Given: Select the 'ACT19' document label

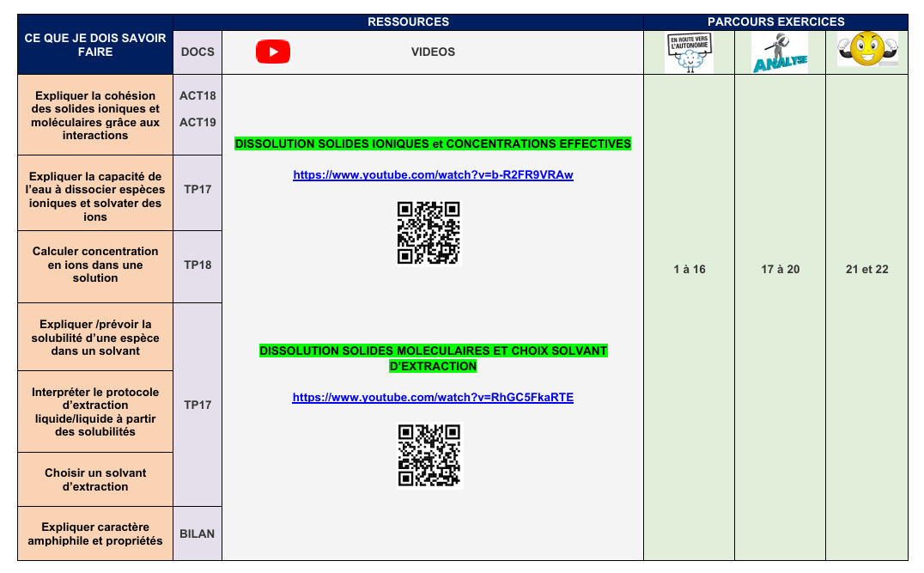Looking at the screenshot, I should (198, 123).
